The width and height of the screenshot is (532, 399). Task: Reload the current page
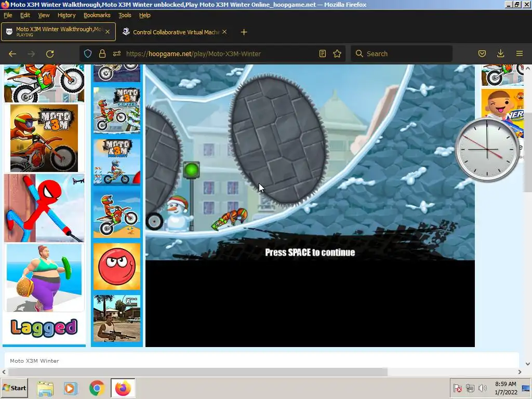point(50,54)
